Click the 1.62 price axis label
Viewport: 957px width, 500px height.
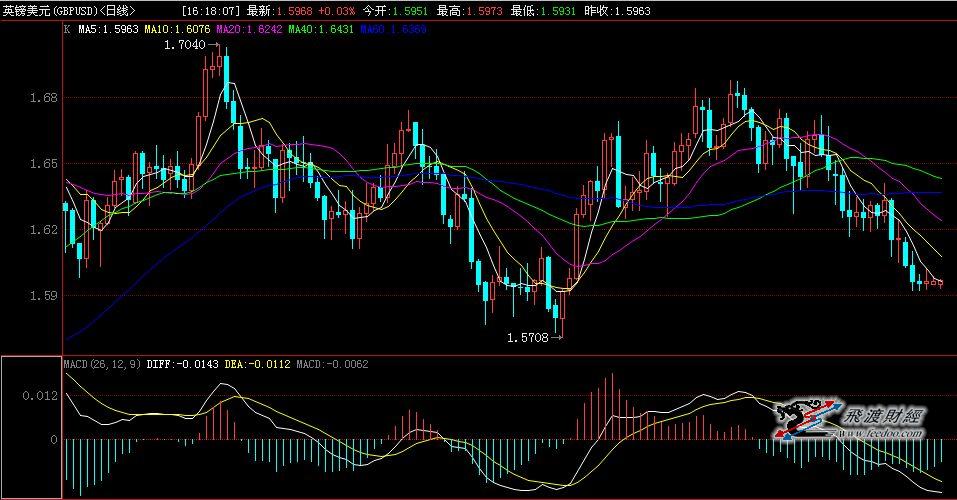[x=43, y=230]
